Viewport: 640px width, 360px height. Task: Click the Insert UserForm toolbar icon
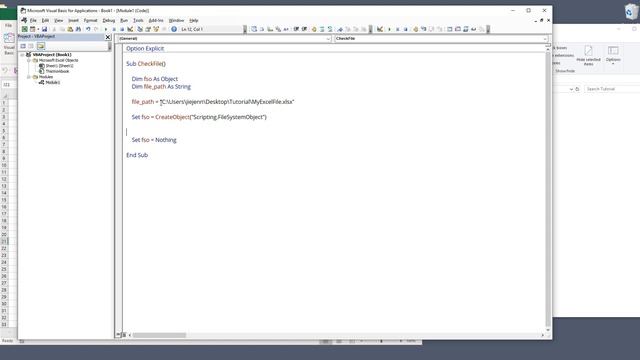pos(33,29)
